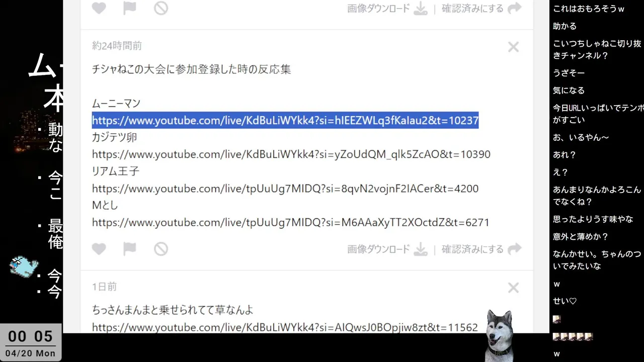Close the post from 1日前
Viewport: 644px width, 362px height.
[x=513, y=288]
